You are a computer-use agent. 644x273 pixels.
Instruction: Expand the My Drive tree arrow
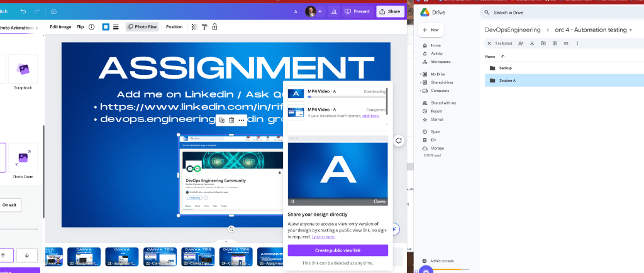pyautogui.click(x=421, y=74)
